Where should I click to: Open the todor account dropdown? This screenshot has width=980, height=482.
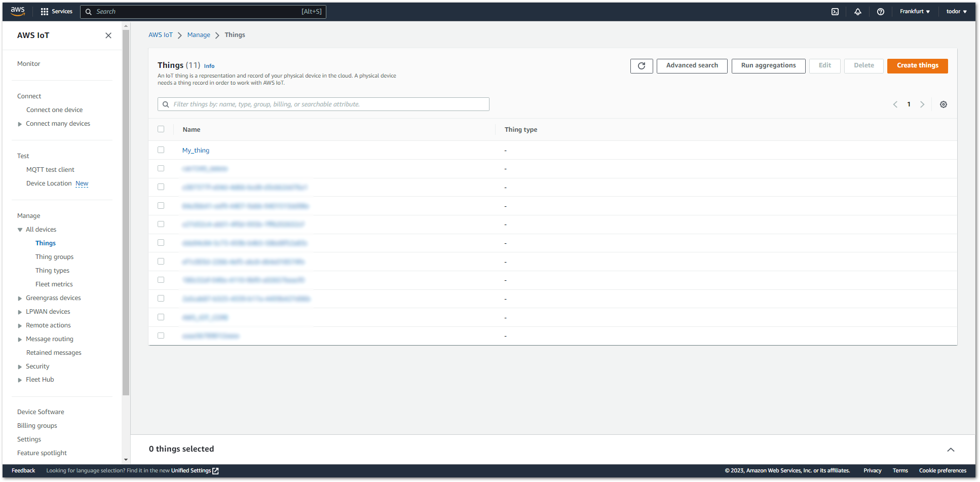956,12
